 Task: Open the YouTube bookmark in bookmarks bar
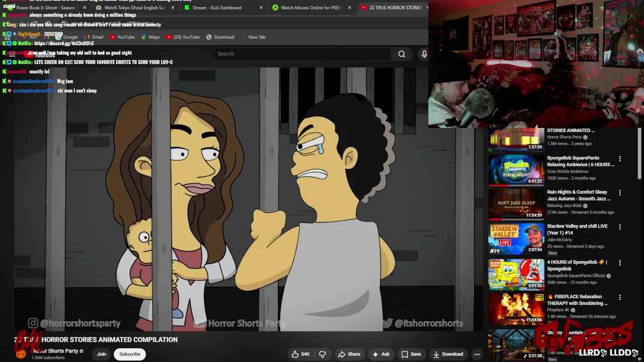point(122,37)
